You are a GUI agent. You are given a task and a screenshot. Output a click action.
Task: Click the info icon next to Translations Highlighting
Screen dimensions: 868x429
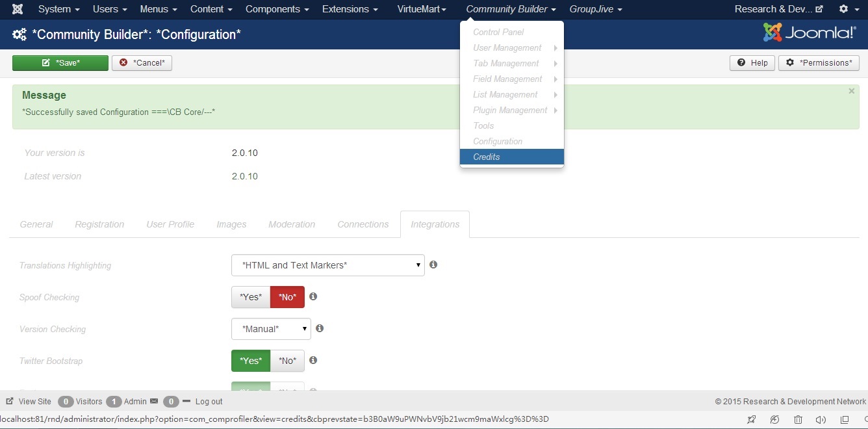pyautogui.click(x=433, y=265)
